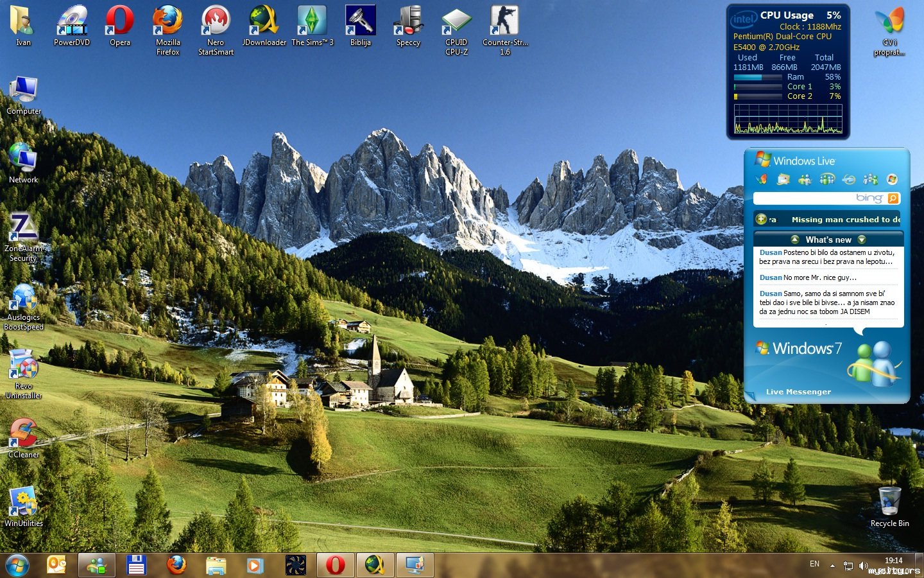Click the Counter-Strike 1.6 desktop shortcut
The image size is (924, 578).
(505, 30)
